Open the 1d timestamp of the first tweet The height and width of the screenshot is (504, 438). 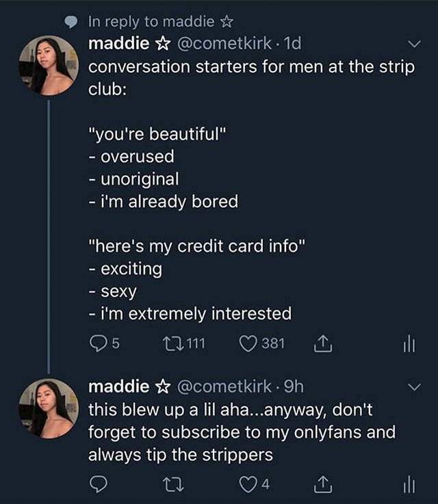coord(293,44)
